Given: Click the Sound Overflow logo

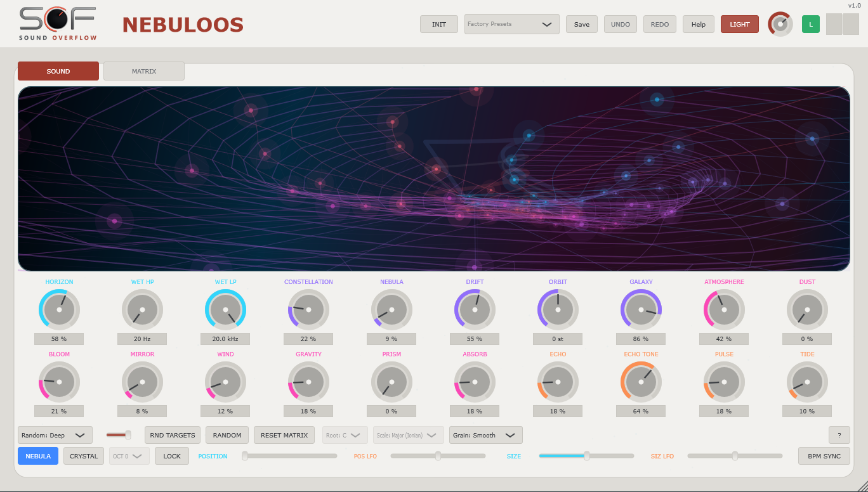Looking at the screenshot, I should 58,23.
